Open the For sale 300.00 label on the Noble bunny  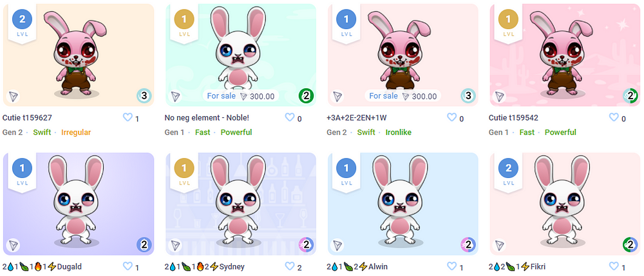(241, 96)
